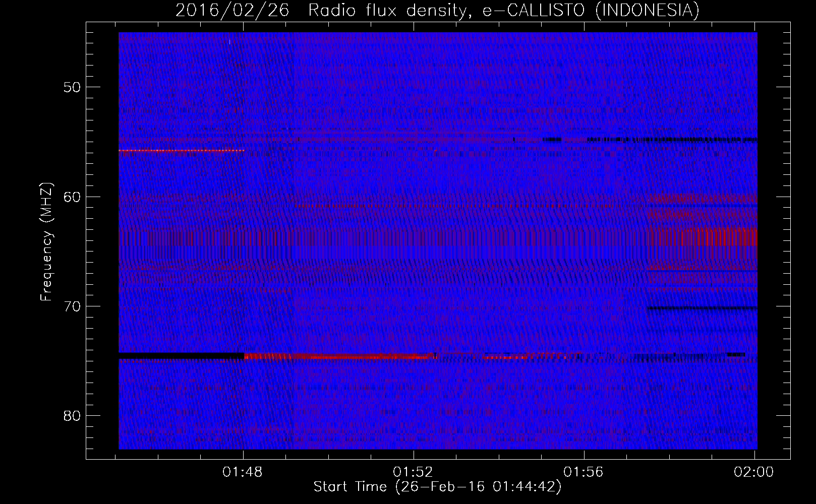Click the '80' frequency tick label
The height and width of the screenshot is (504, 816).
pos(72,416)
